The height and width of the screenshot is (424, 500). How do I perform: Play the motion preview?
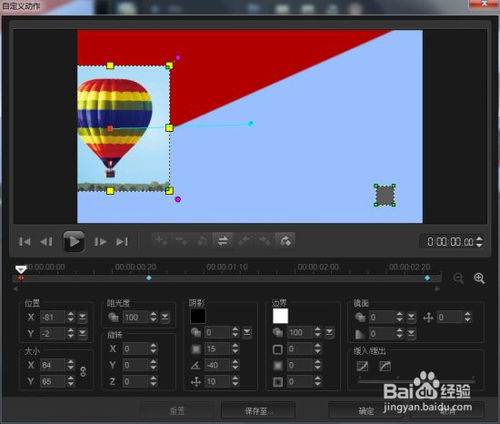click(74, 241)
